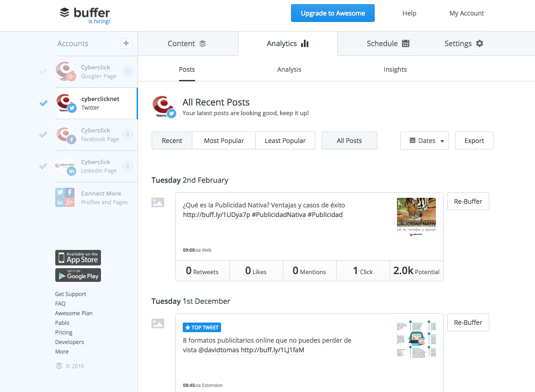Viewport: 535px width, 392px height.
Task: Open the Get Support link
Action: click(x=71, y=294)
